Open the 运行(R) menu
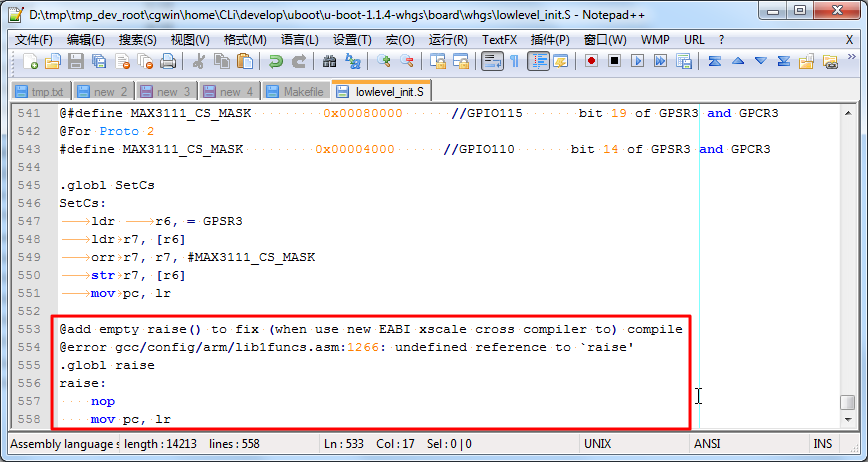The width and height of the screenshot is (868, 462). coord(448,40)
